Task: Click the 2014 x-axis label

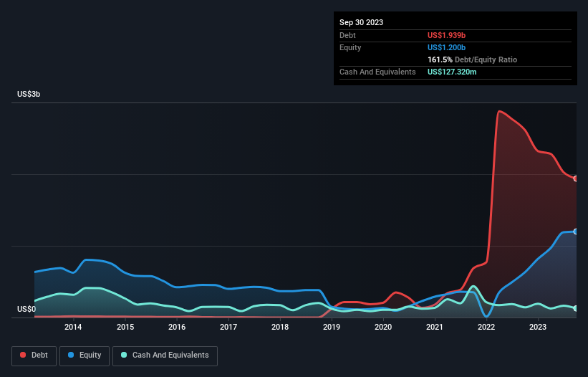Action: click(73, 327)
